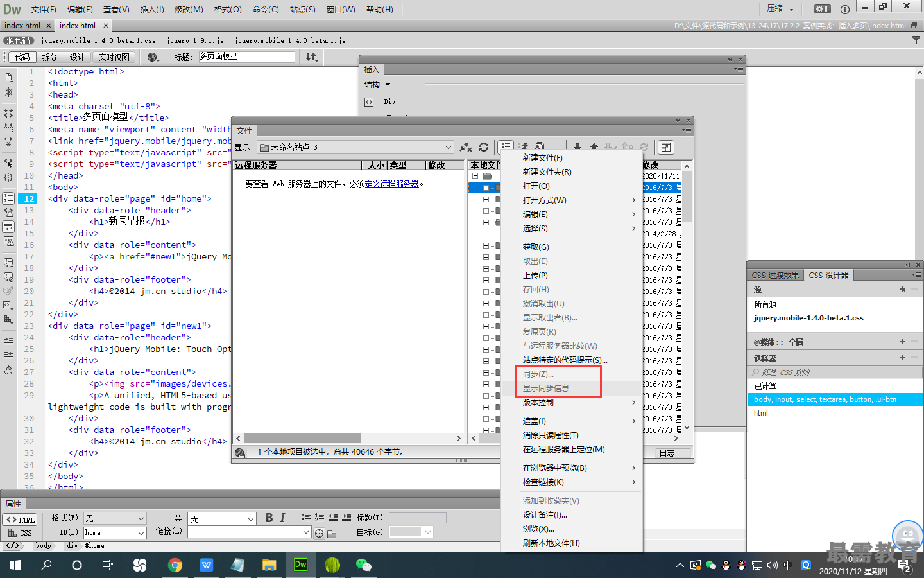Click the expand/collapse Files panel icon
Image resolution: width=924 pixels, height=578 pixels.
(666, 147)
